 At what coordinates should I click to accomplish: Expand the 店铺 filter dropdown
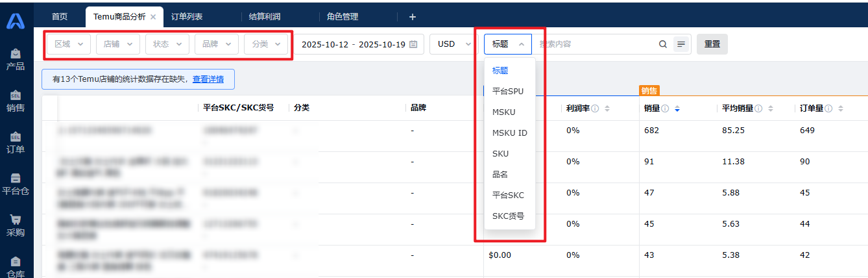click(x=117, y=44)
